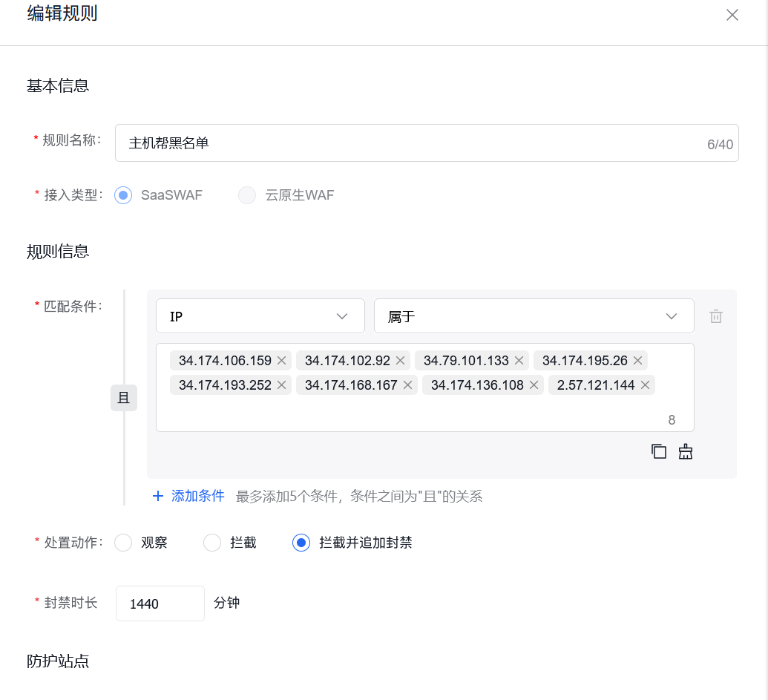
Task: Open the IP match field dropdown
Action: 260,316
